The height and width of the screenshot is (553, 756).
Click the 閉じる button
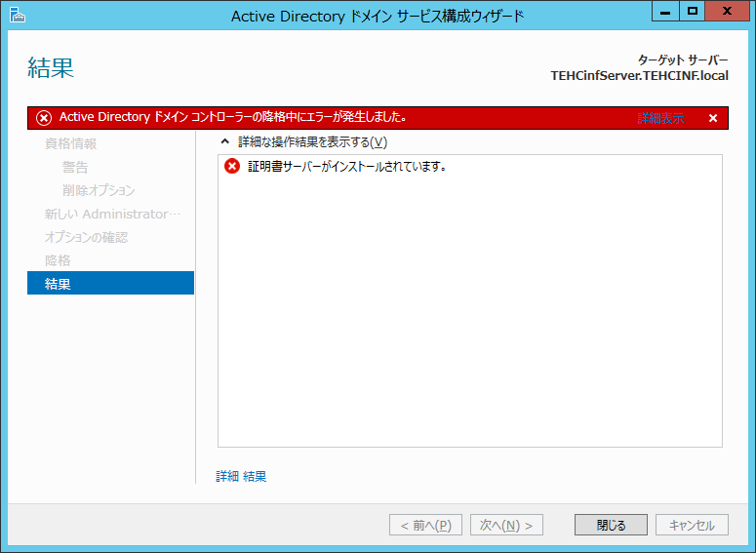611,525
